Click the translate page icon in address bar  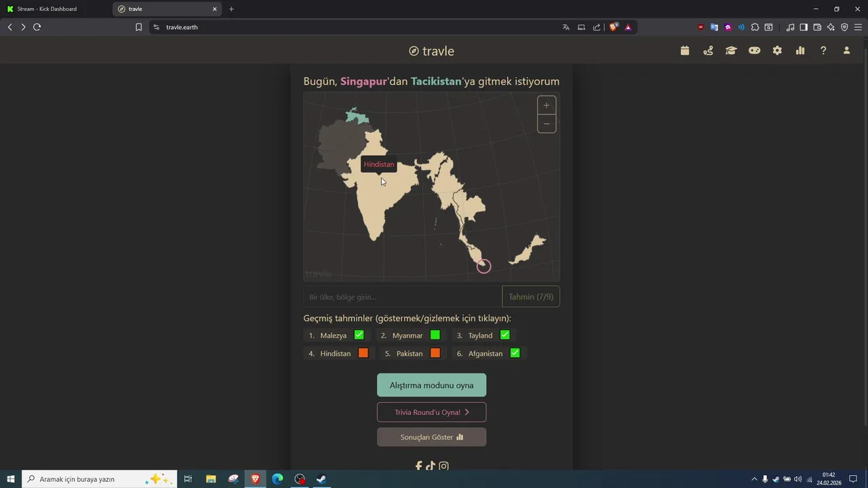566,27
